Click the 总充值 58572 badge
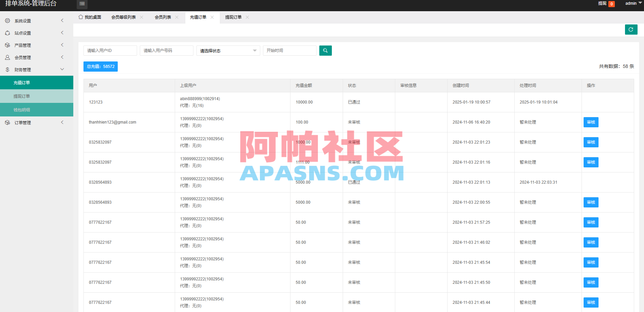644x312 pixels. point(100,66)
